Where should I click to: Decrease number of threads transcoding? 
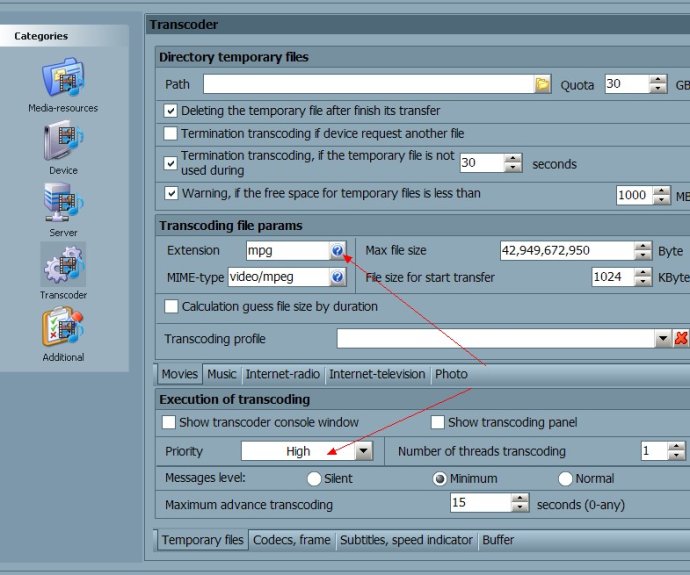click(x=676, y=456)
